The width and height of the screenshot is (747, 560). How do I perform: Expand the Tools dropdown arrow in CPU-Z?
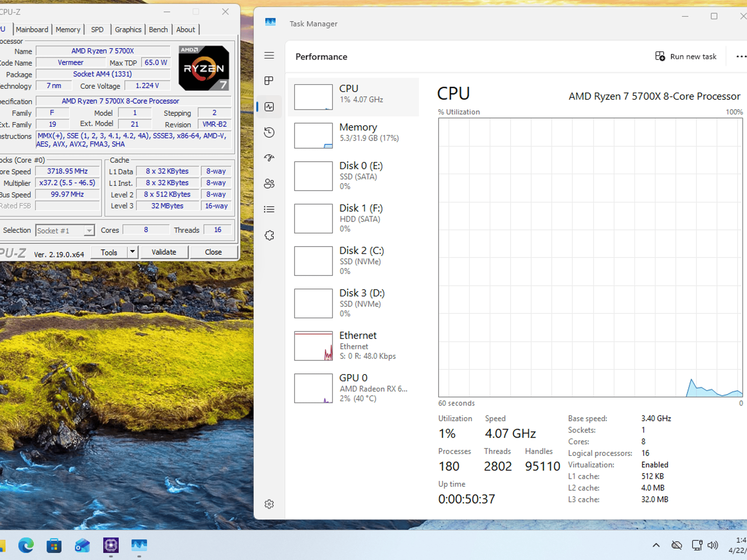133,252
